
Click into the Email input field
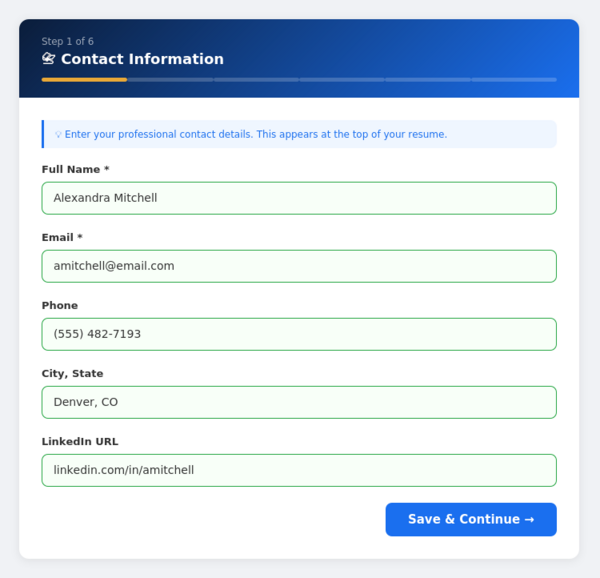[299, 266]
